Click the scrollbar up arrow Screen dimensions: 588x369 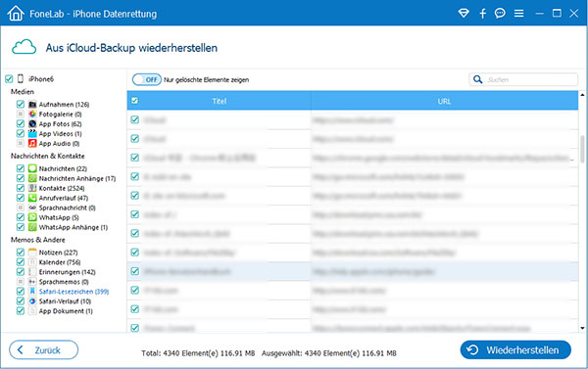[x=582, y=94]
